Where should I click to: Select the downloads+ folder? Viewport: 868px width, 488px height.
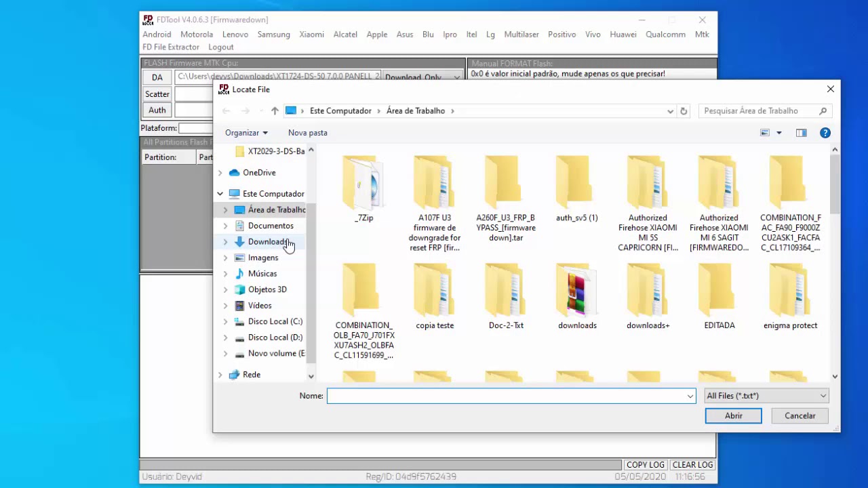[x=648, y=296]
